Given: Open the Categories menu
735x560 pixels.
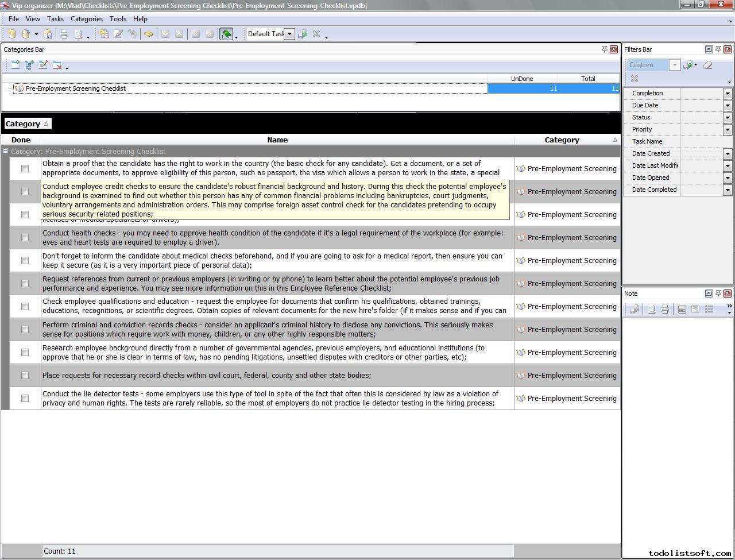Looking at the screenshot, I should (x=86, y=19).
